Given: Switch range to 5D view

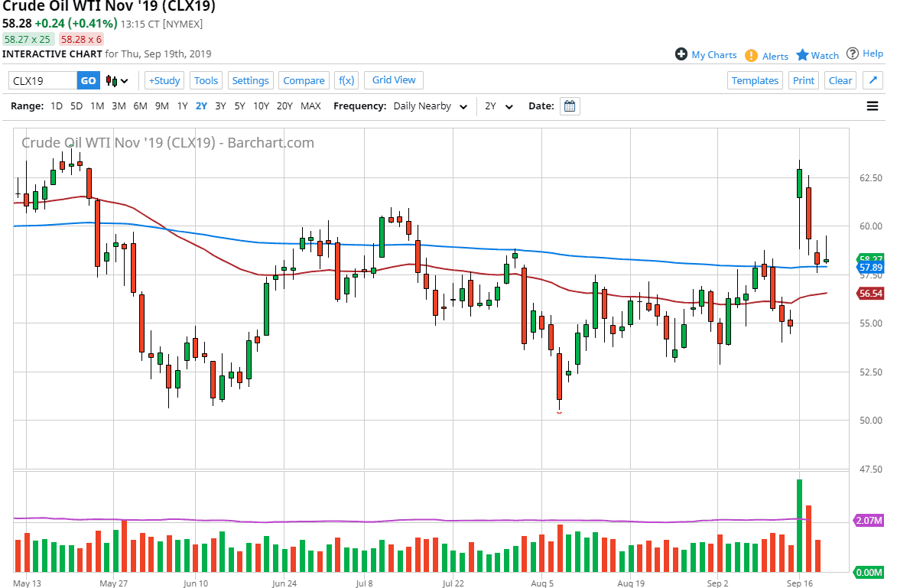Looking at the screenshot, I should (76, 106).
